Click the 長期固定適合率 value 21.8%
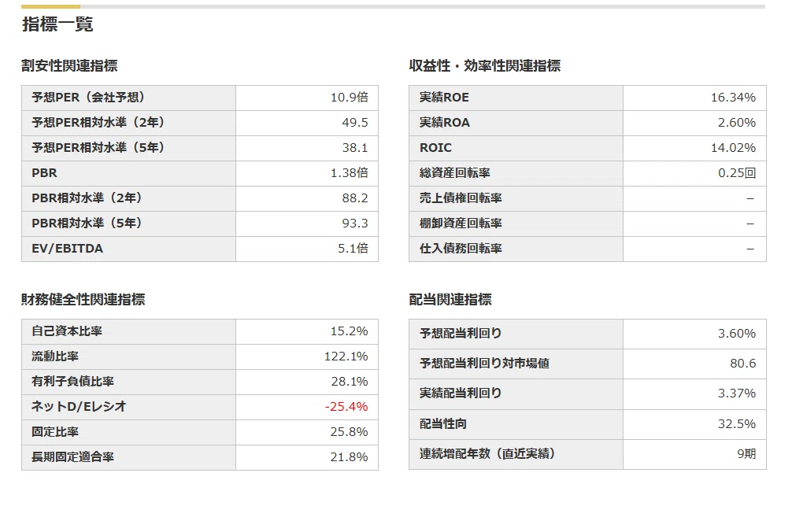Viewport: 792px width, 532px height. point(349,457)
